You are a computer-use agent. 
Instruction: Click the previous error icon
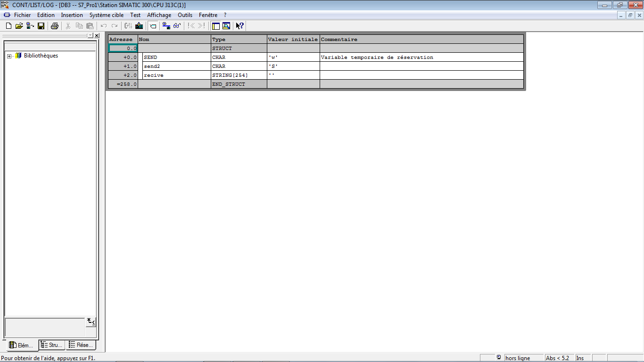click(191, 26)
